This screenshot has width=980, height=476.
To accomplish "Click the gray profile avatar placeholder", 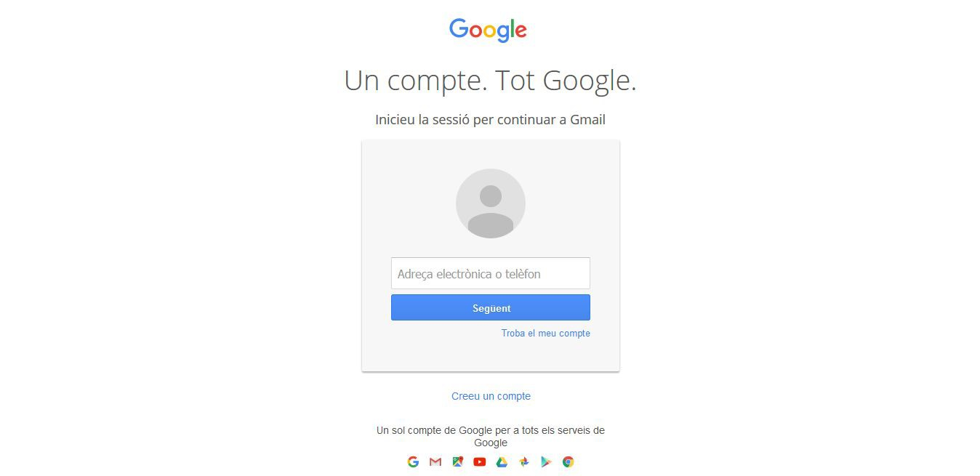I will (x=491, y=203).
